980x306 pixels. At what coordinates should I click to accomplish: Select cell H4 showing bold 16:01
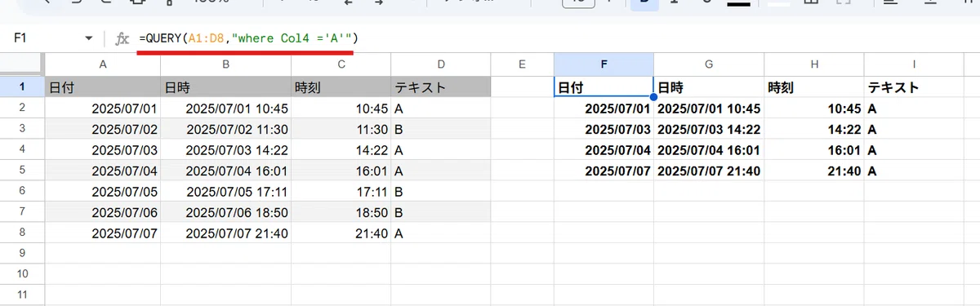tap(814, 150)
